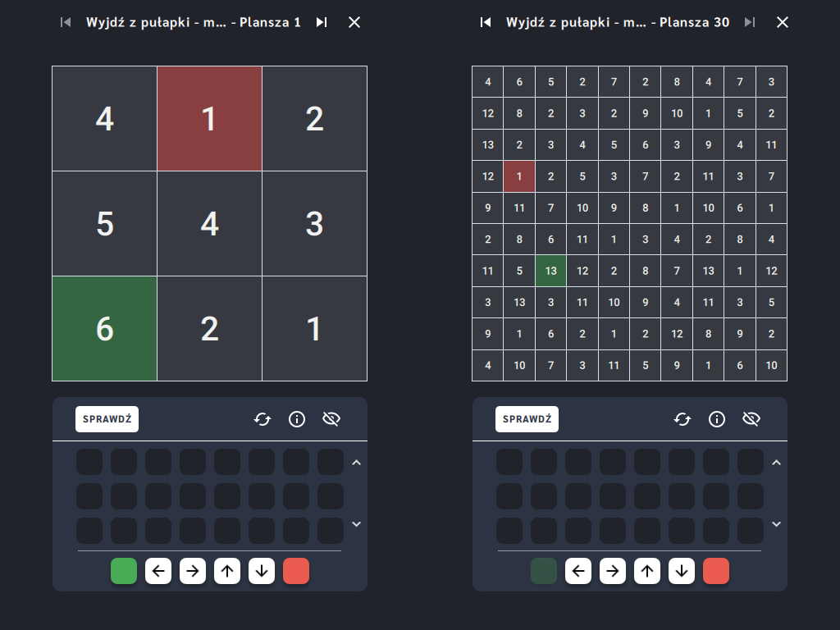Add up arrow move in Plansza 30
This screenshot has height=630, width=840.
(647, 571)
